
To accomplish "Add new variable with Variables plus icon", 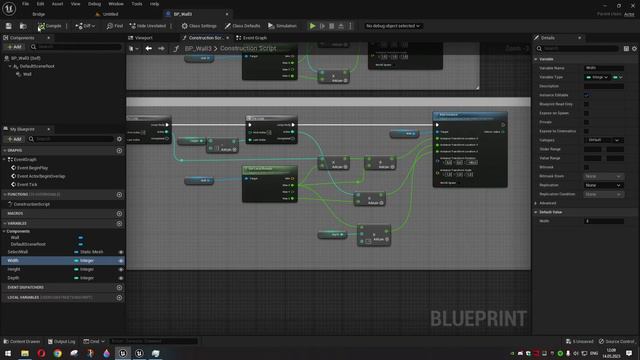I will [x=119, y=224].
